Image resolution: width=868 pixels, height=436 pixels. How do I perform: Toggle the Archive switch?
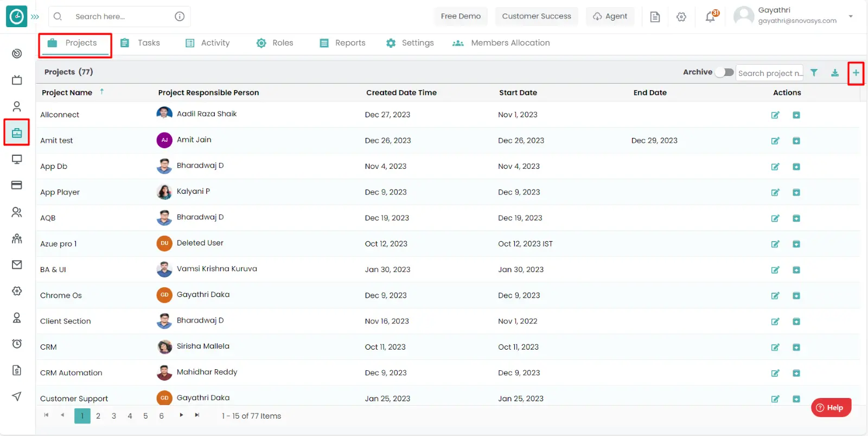pyautogui.click(x=724, y=72)
